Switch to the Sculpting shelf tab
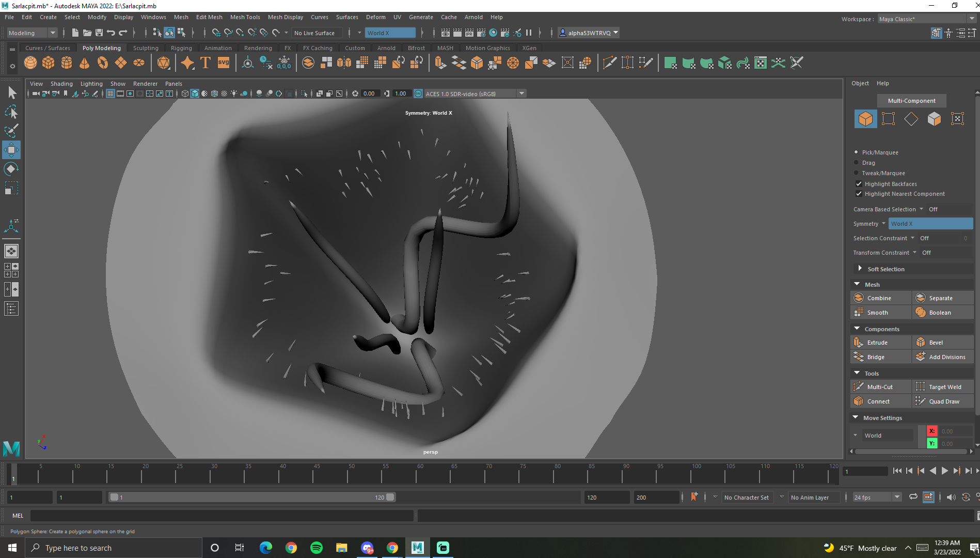The width and height of the screenshot is (980, 558). click(146, 48)
